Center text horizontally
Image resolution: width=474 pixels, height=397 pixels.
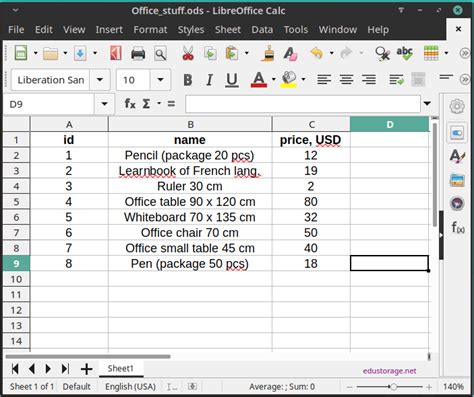point(347,79)
